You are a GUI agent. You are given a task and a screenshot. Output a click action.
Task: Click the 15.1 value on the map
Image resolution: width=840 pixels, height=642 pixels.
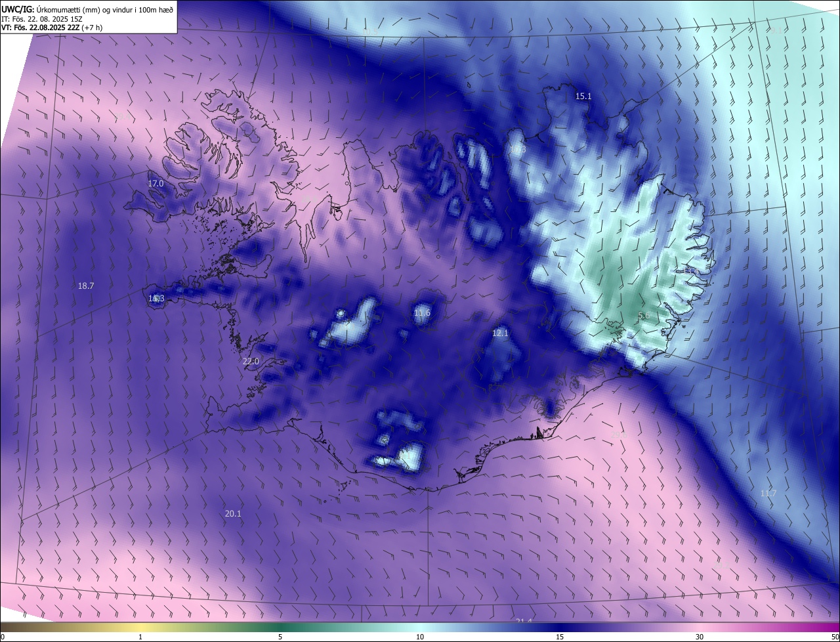coord(583,96)
